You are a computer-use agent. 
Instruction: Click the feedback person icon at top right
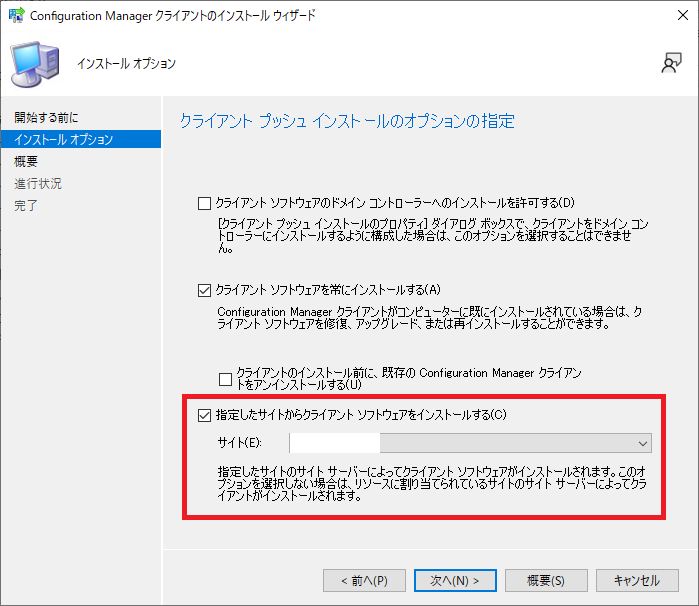click(x=671, y=64)
